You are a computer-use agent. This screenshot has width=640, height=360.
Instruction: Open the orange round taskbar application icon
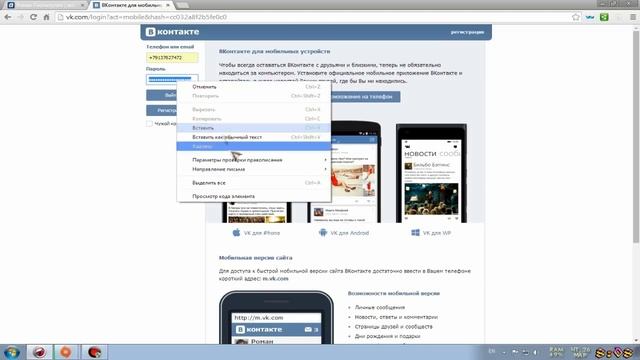click(66, 352)
